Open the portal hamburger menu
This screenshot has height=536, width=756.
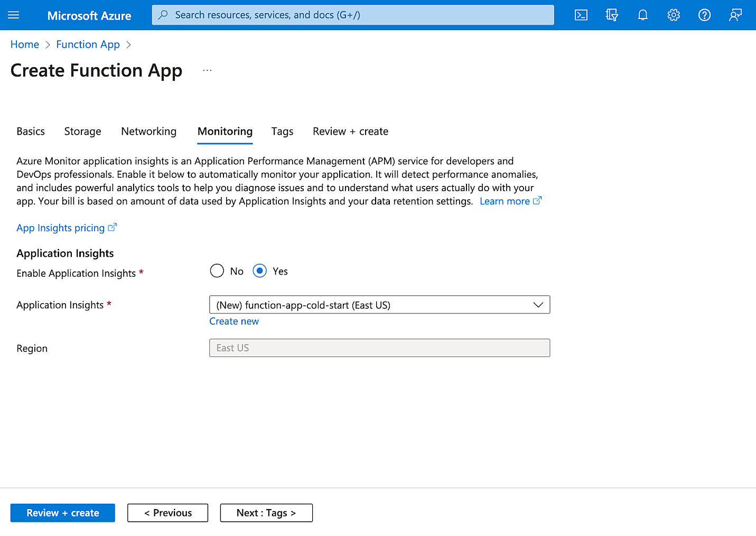[x=13, y=15]
